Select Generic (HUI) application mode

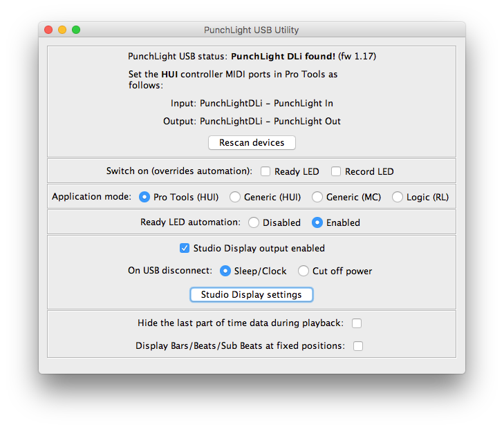click(235, 197)
